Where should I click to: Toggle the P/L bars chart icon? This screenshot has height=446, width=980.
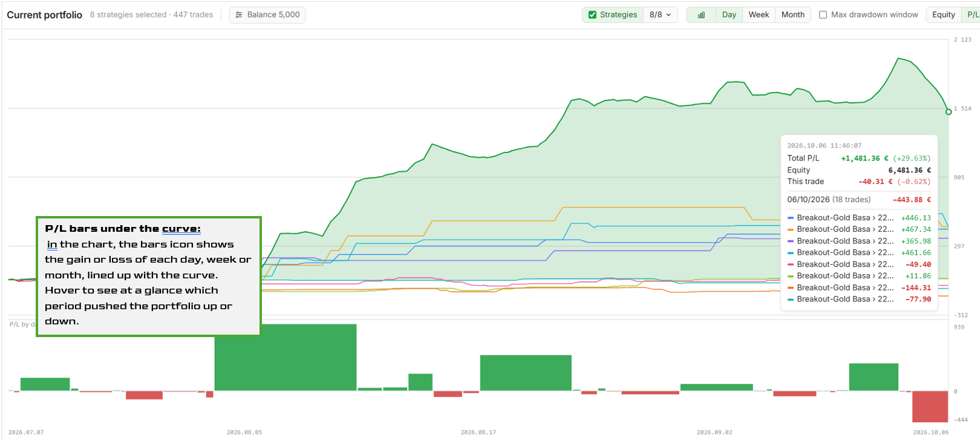tap(701, 15)
